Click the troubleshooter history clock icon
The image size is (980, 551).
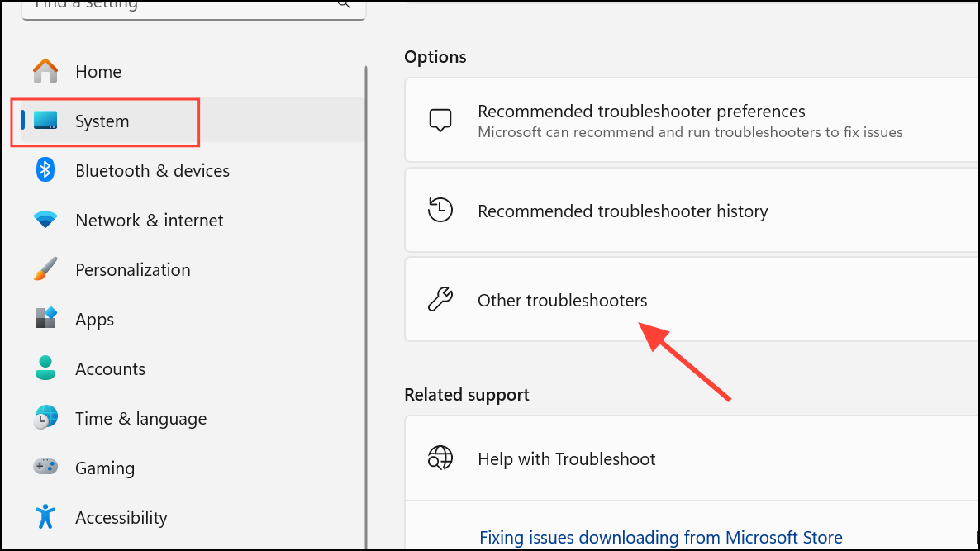(x=440, y=211)
